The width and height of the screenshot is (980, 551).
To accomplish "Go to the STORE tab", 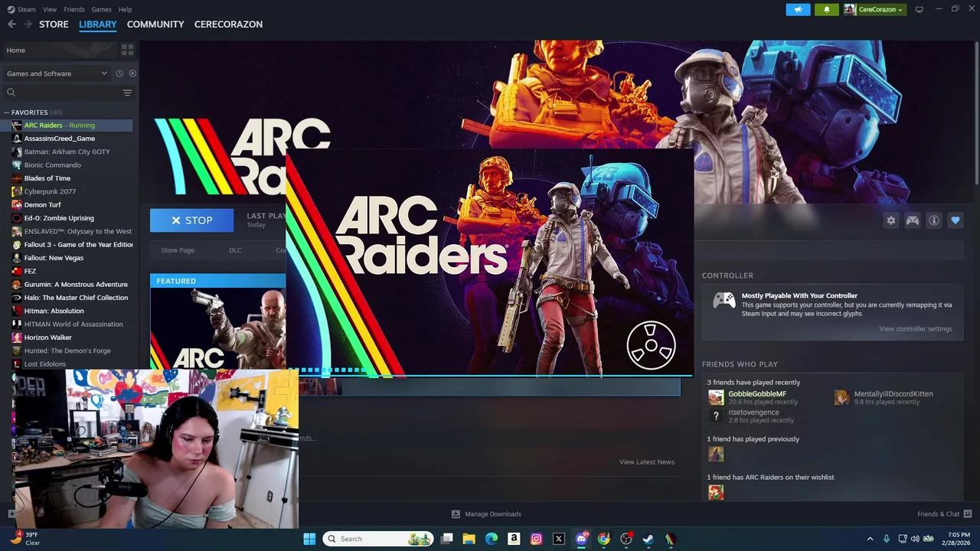I will [54, 24].
